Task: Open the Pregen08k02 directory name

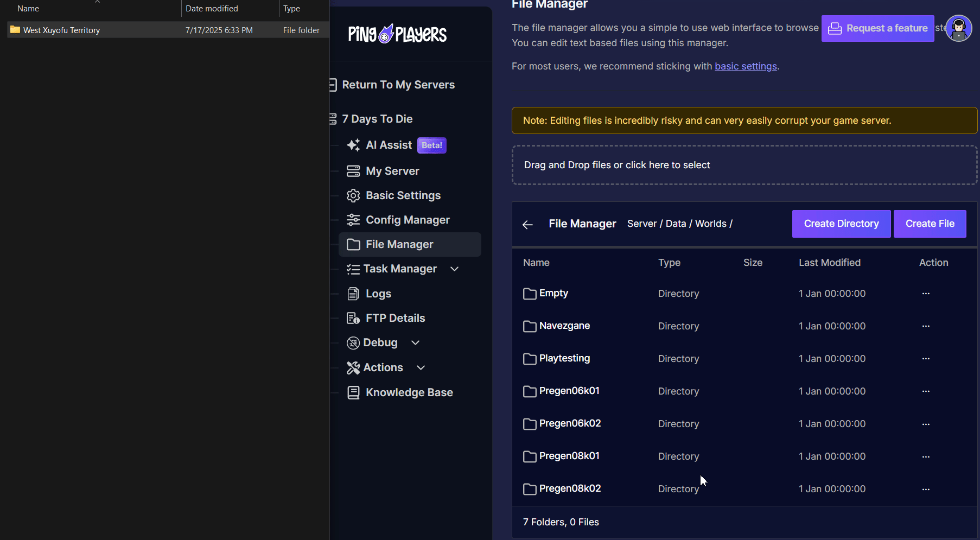Action: pyautogui.click(x=570, y=488)
